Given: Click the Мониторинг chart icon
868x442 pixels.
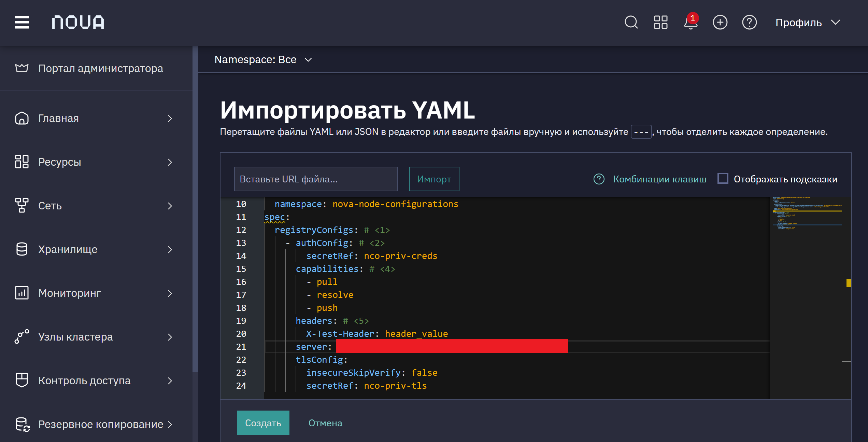Looking at the screenshot, I should pyautogui.click(x=22, y=293).
